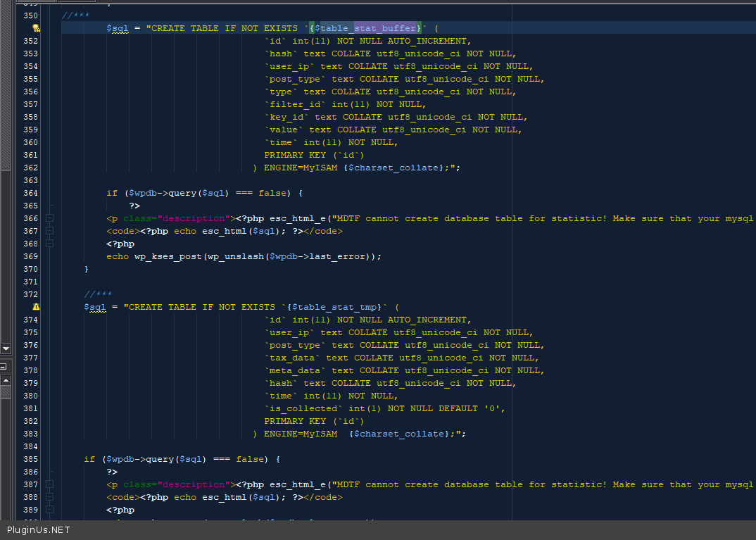Collapse the code fold at line 366

(x=49, y=218)
